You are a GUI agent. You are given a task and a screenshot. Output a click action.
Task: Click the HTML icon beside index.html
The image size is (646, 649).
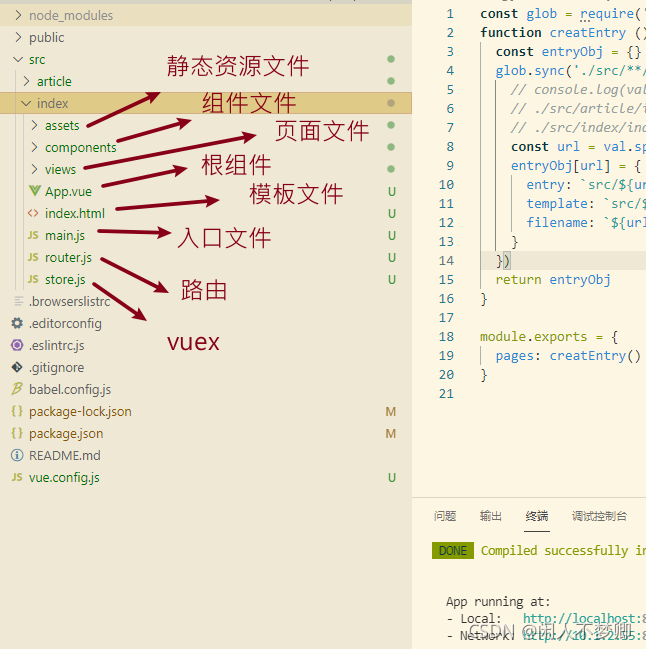coord(33,213)
